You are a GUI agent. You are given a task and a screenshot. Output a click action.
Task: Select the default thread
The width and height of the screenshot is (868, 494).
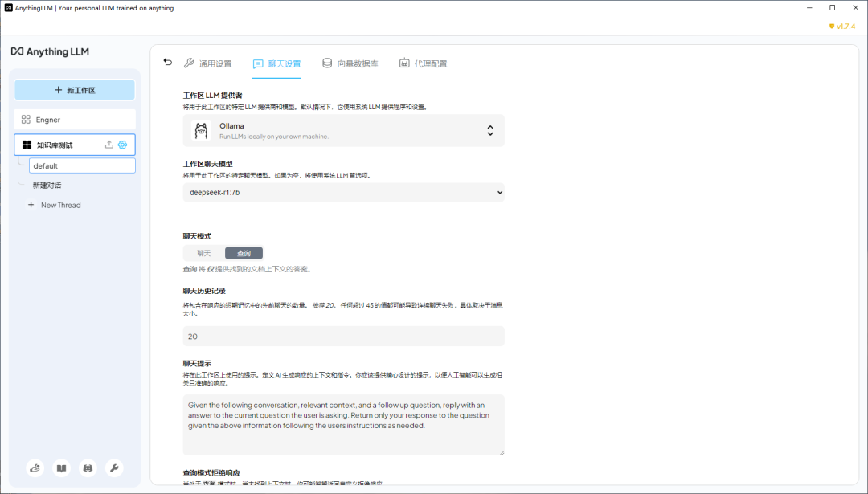[82, 165]
